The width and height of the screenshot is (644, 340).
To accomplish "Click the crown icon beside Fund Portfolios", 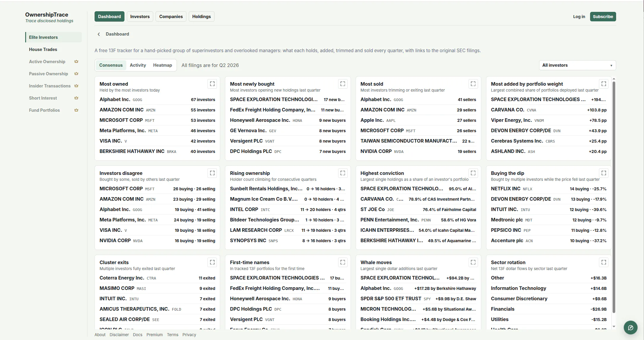I will pyautogui.click(x=76, y=110).
